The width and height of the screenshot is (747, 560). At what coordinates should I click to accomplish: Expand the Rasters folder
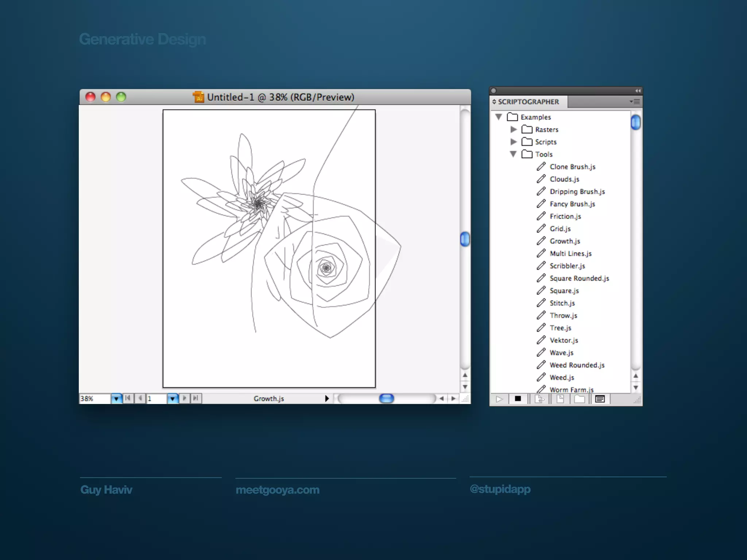coord(514,129)
